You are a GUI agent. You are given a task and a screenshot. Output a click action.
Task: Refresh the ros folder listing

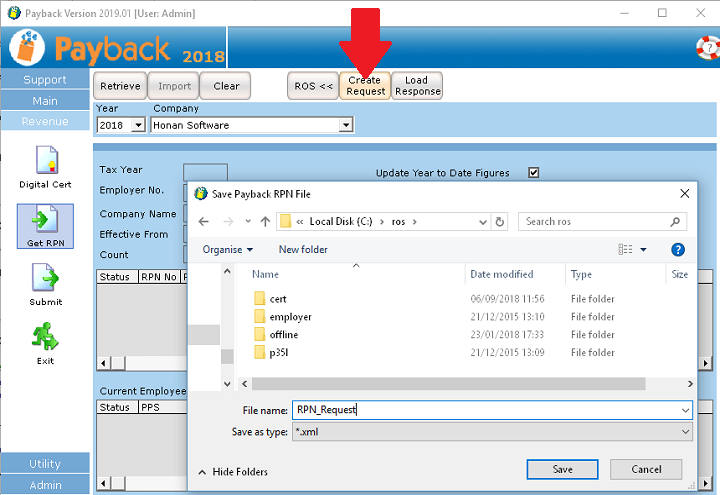click(500, 222)
